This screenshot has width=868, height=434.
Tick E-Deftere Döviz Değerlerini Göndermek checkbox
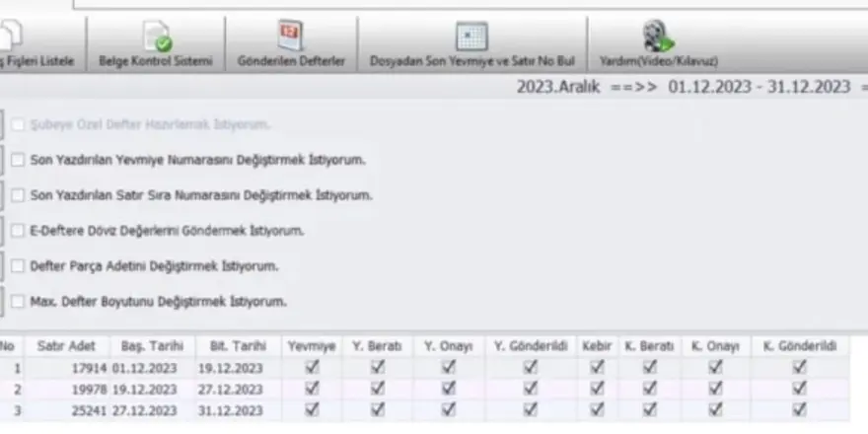click(x=19, y=231)
